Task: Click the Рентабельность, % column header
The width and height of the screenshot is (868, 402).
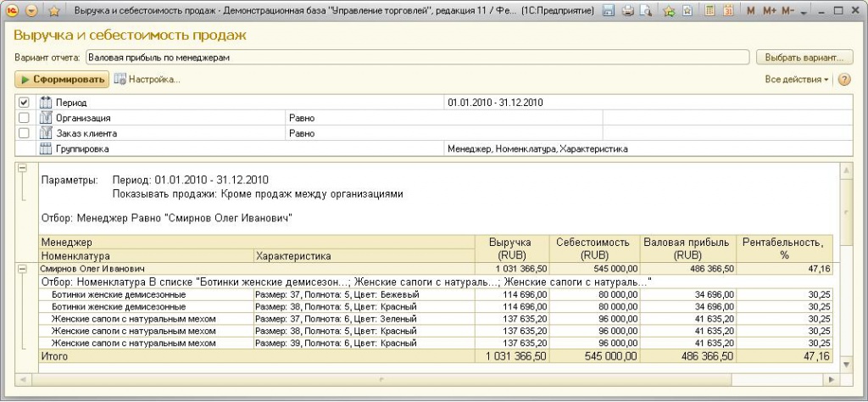Action: pos(784,248)
